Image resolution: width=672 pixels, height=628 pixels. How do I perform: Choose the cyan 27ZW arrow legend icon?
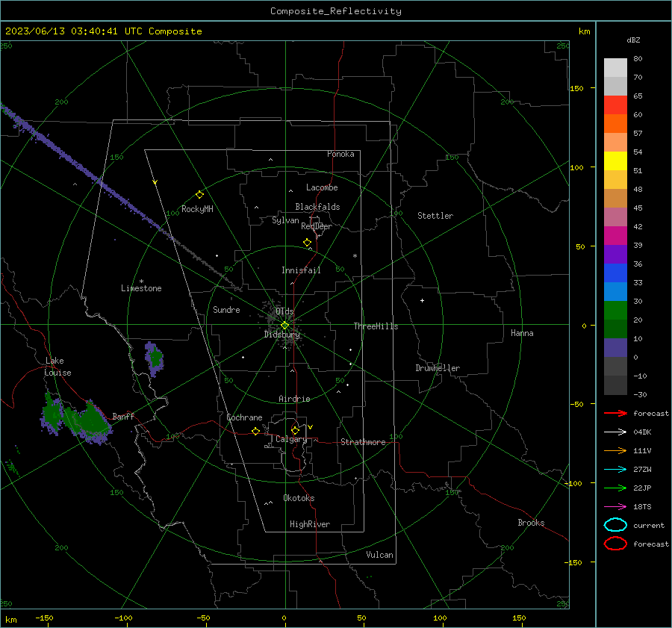(x=615, y=470)
